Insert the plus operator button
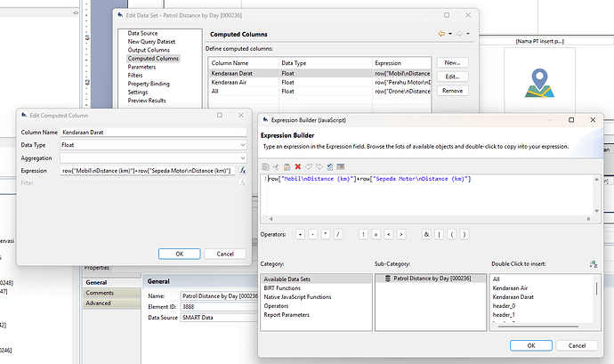 coord(300,234)
